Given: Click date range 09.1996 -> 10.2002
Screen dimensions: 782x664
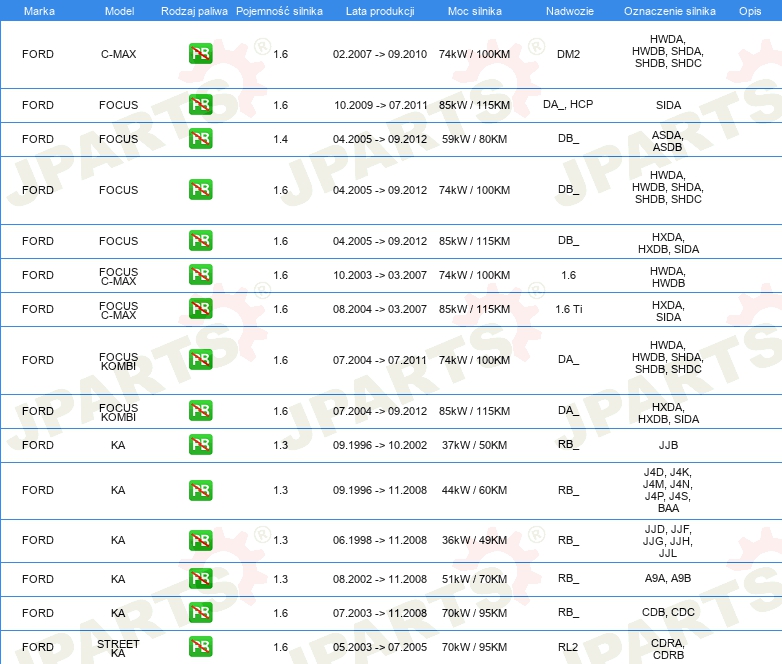Looking at the screenshot, I should pyautogui.click(x=380, y=445).
